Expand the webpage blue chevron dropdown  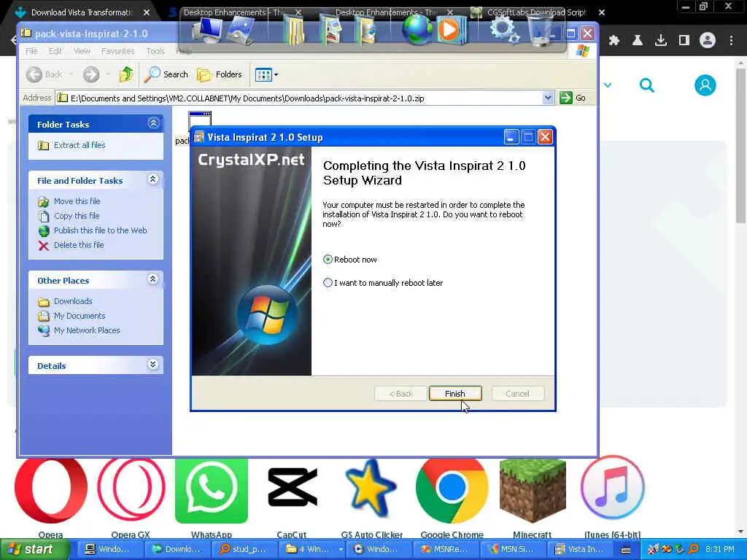pos(608,85)
